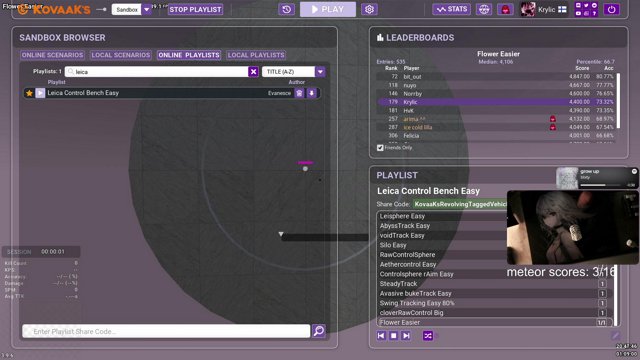Open the Title (A-Z) sort dropdown arrow
Screen dimensions: 640x360
point(320,72)
